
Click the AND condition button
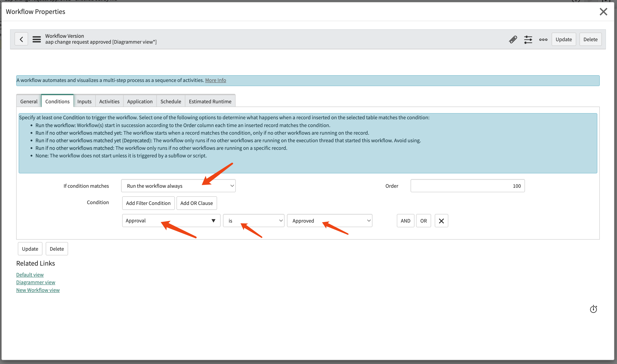point(405,221)
